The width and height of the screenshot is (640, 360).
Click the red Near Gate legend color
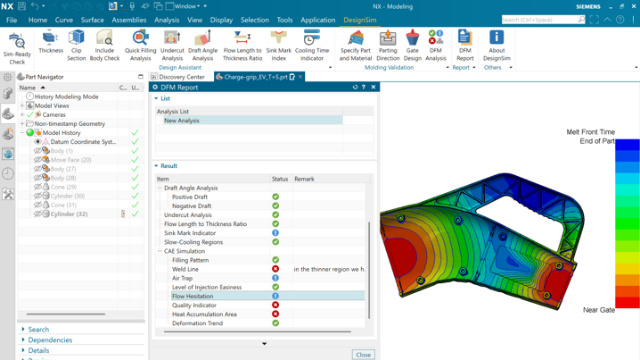click(x=627, y=302)
